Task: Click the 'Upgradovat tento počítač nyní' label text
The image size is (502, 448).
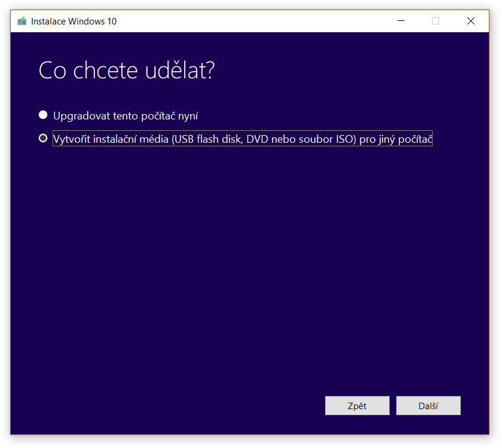Action: 125,116
